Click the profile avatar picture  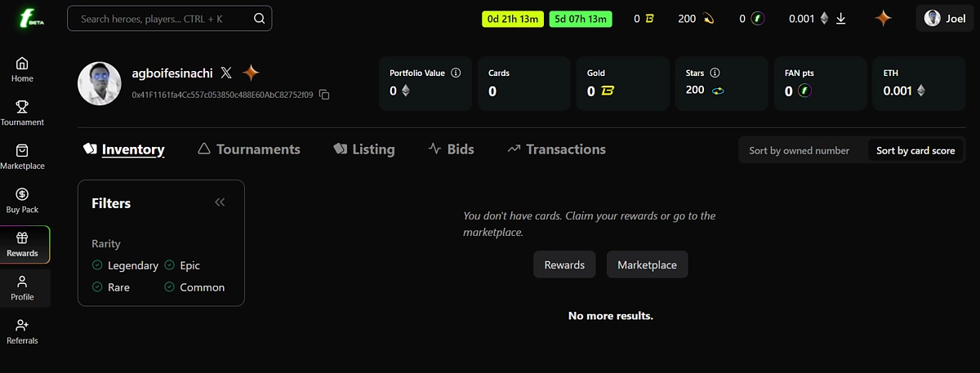point(100,83)
